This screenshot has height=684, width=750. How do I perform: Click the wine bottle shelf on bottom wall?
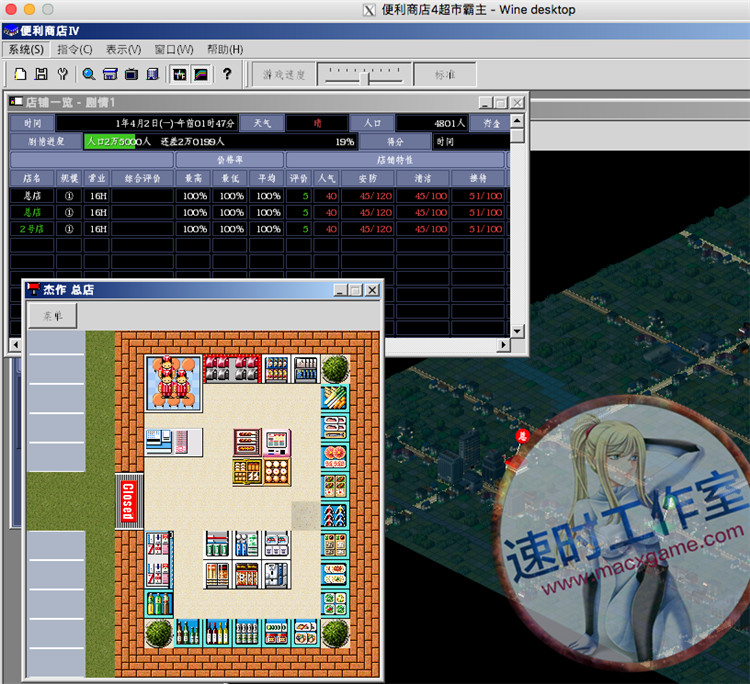(x=218, y=633)
